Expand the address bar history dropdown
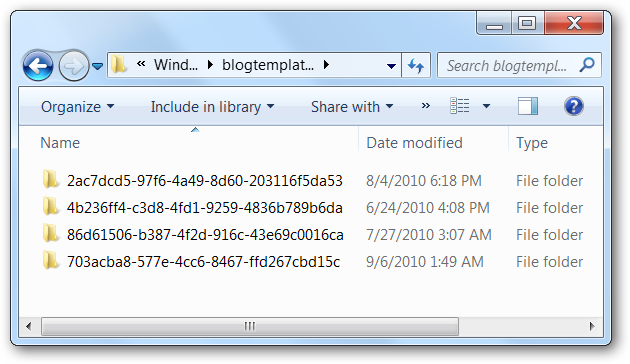This screenshot has height=364, width=630. (x=391, y=66)
